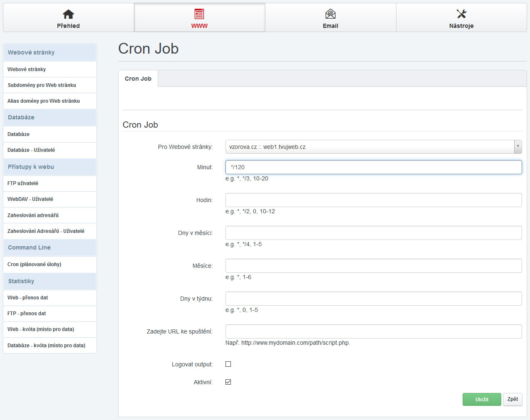Click the Zpět button

(513, 399)
